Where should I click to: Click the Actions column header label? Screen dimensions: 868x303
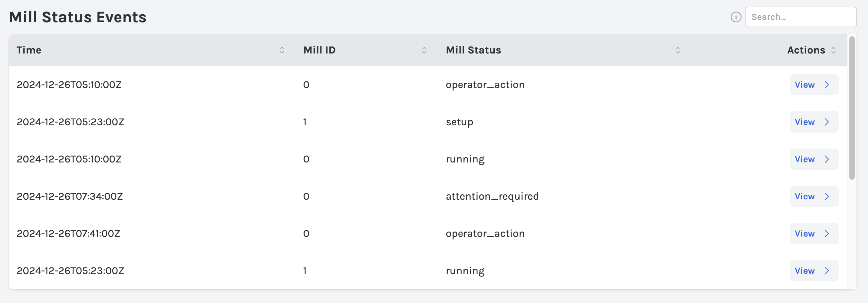pyautogui.click(x=806, y=50)
